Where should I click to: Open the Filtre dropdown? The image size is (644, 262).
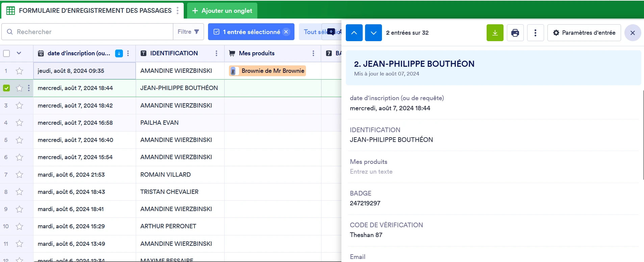(188, 32)
